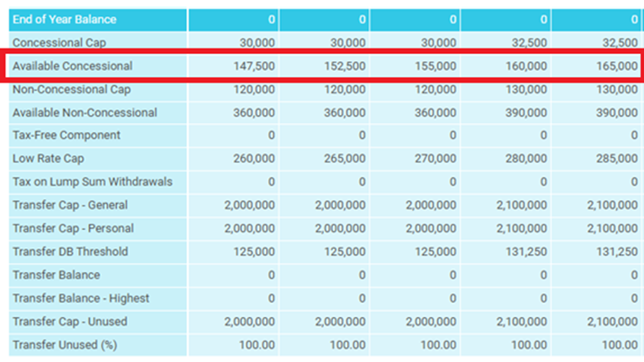Click the Available Non-Concessional row label
644x362 pixels.
coord(85,112)
